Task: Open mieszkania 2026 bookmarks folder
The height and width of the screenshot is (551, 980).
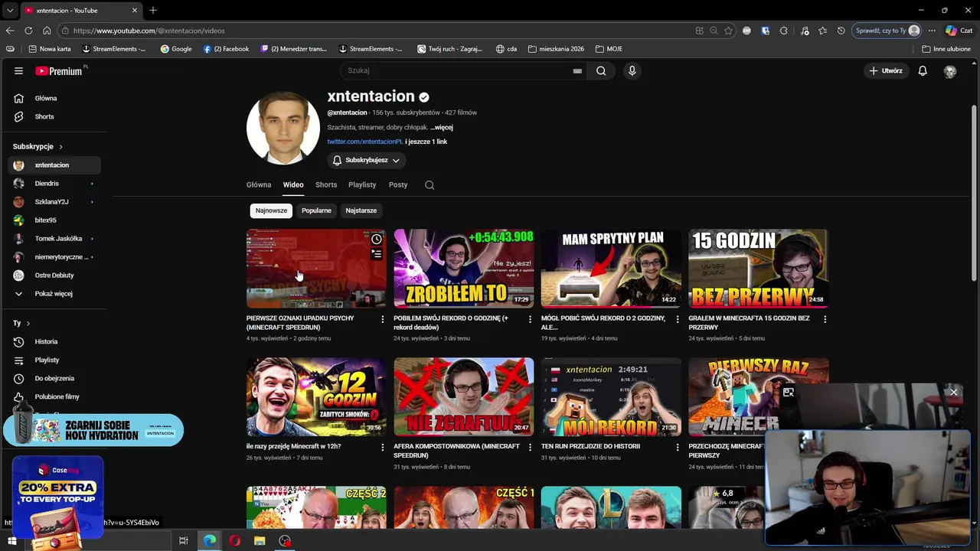Action: click(556, 49)
